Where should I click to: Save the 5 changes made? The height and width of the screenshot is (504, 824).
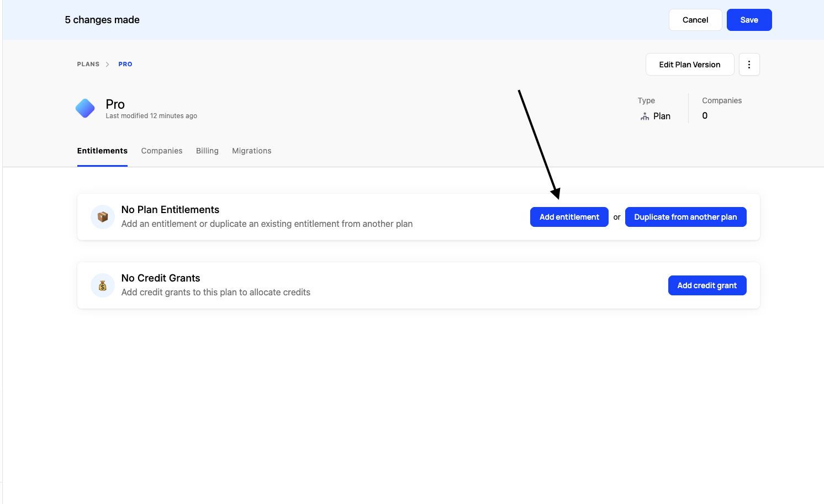[749, 20]
